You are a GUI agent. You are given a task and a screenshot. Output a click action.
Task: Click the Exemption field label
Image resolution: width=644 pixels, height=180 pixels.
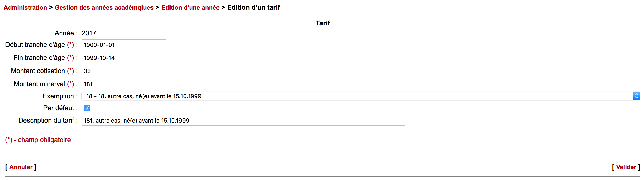(x=58, y=96)
